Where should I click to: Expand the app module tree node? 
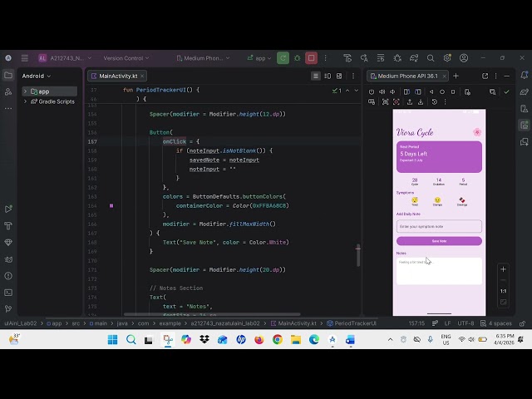pos(26,91)
